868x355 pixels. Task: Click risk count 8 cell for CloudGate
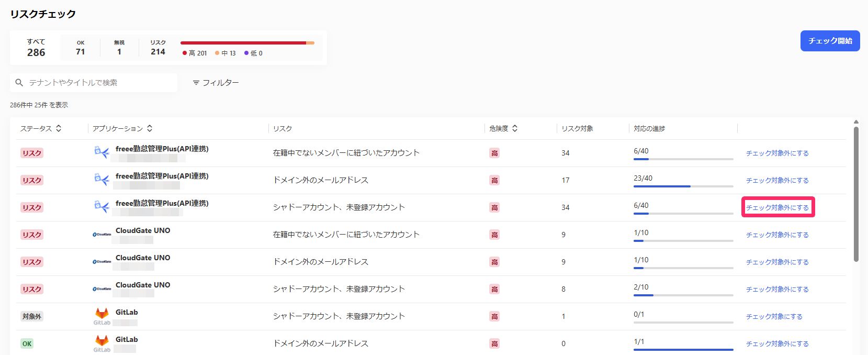[x=563, y=289]
